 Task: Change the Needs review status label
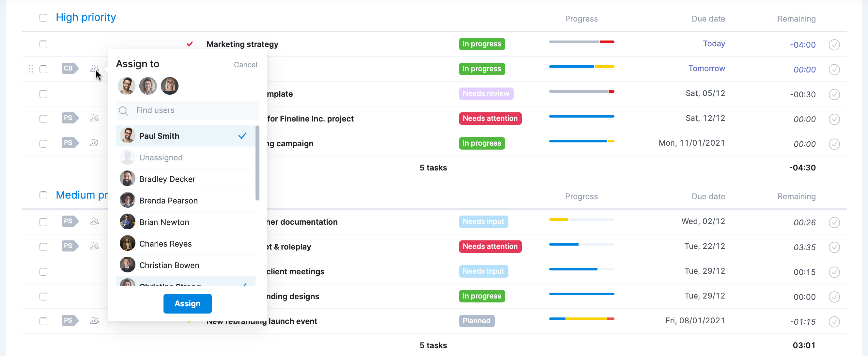[486, 94]
